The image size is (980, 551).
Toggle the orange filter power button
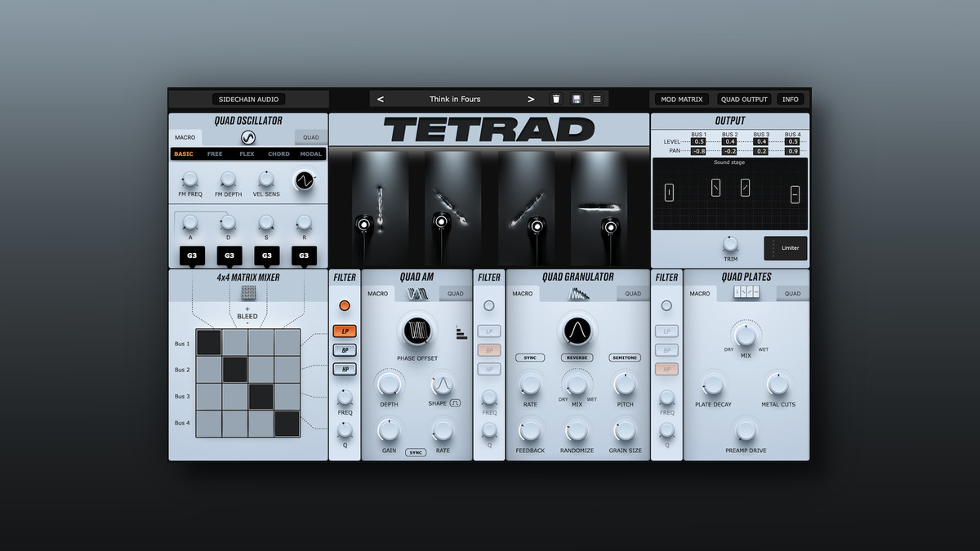tap(344, 305)
